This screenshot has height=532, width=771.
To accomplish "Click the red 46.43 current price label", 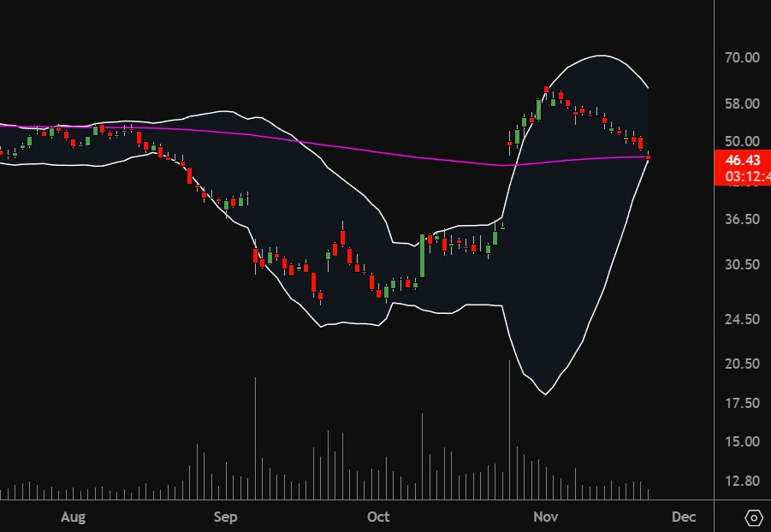I will (742, 160).
